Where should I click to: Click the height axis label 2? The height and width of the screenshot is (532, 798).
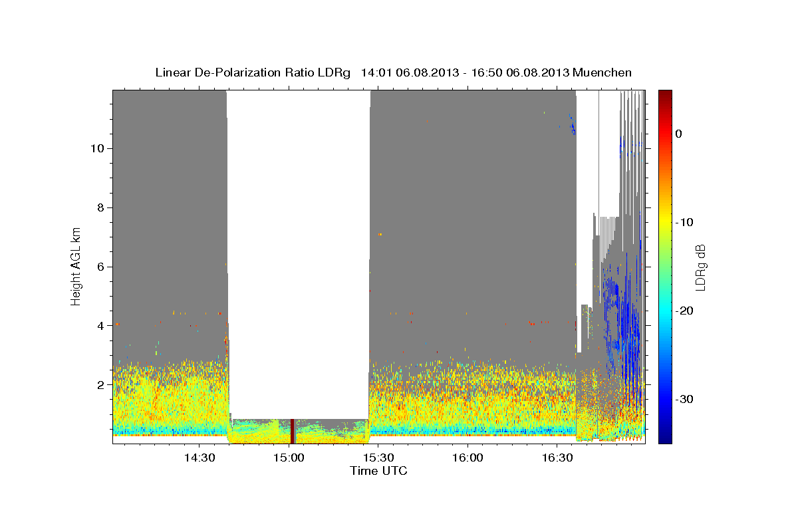[99, 385]
